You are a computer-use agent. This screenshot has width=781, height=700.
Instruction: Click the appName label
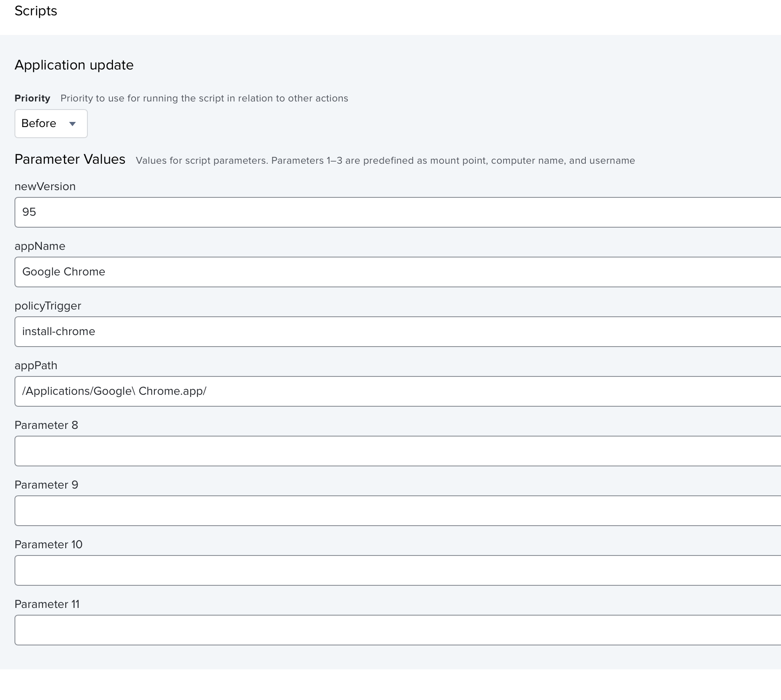pos(40,246)
